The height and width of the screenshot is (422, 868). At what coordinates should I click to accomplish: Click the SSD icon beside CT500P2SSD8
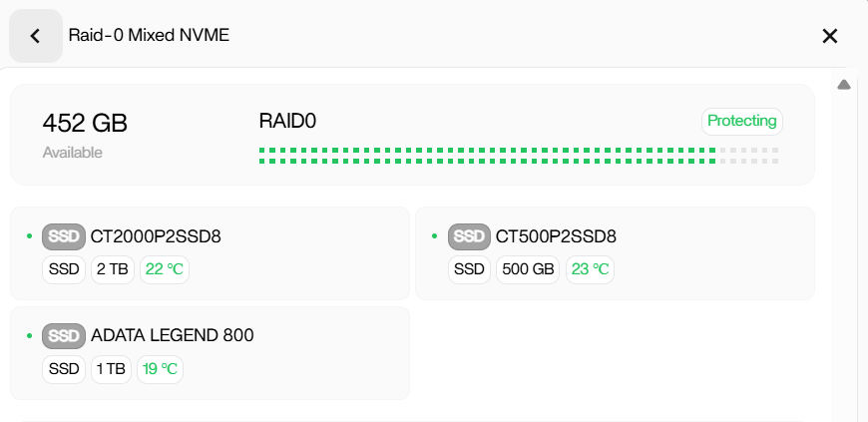tap(469, 236)
